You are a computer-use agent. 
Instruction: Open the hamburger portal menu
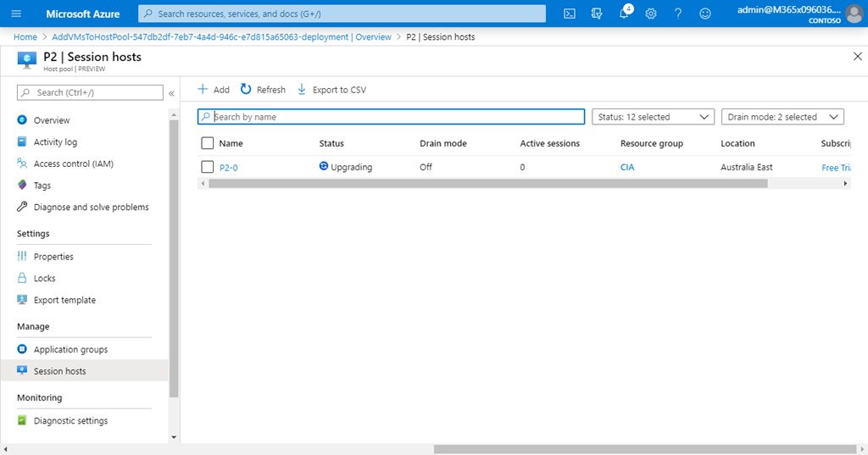click(16, 14)
